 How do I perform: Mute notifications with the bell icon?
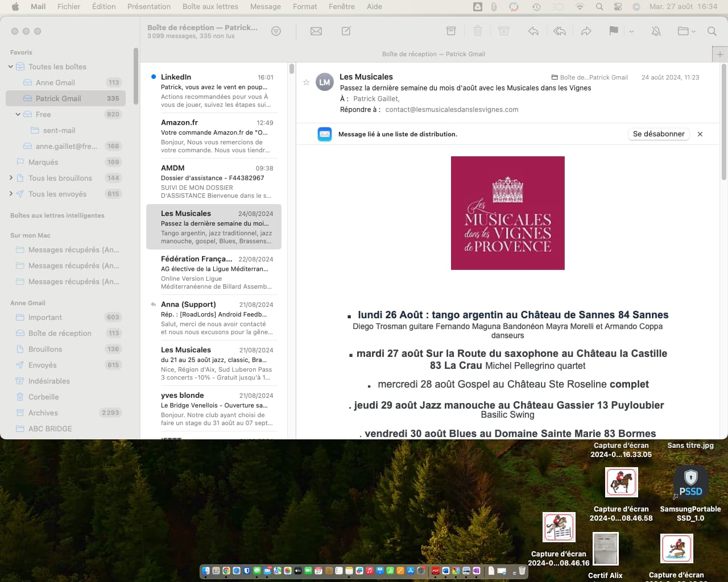(656, 31)
